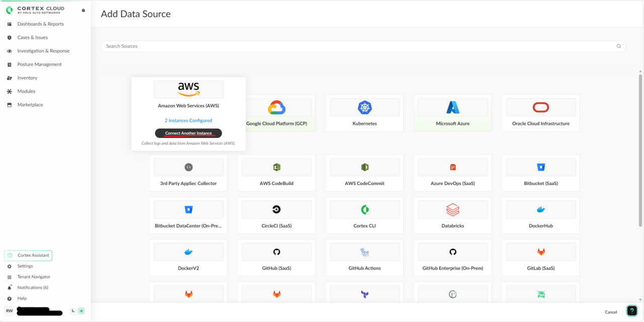Select the GitHub Actions source
Viewport: 644px width, 322px height.
[365, 258]
